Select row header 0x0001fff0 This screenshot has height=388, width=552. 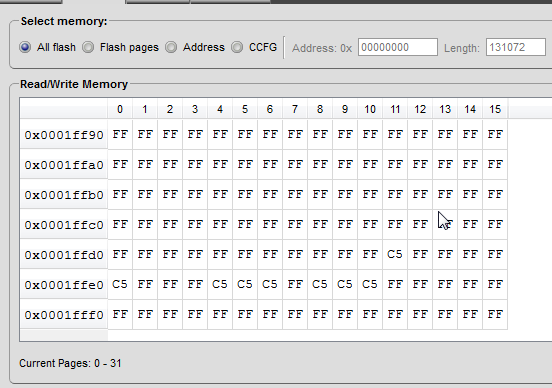64,314
